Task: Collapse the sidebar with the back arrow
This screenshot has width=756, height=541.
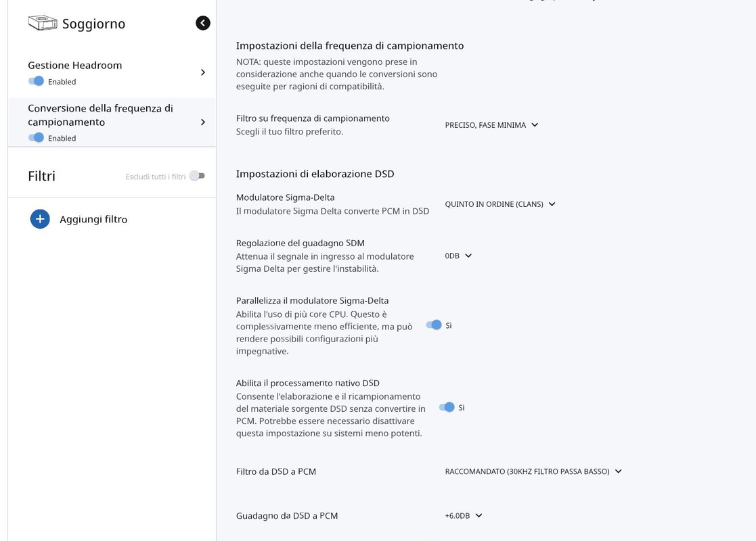Action: [203, 23]
